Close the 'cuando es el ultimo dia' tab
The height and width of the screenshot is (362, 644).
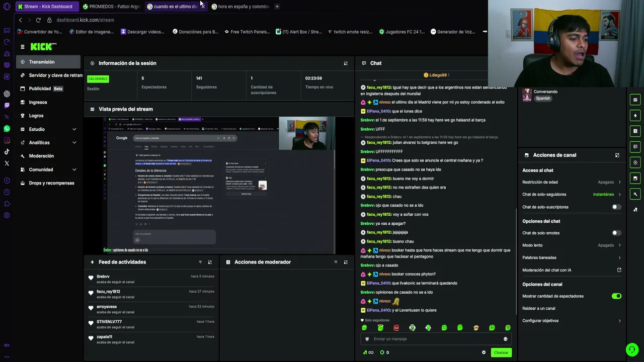click(x=202, y=7)
